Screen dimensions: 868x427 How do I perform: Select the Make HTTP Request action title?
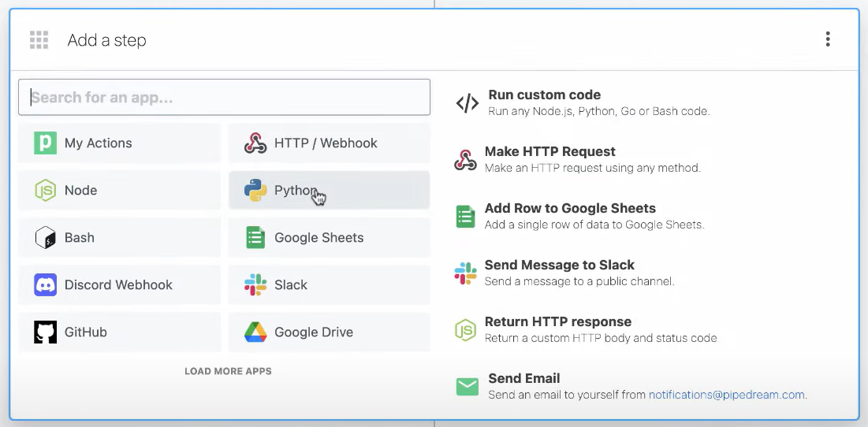[x=549, y=151]
